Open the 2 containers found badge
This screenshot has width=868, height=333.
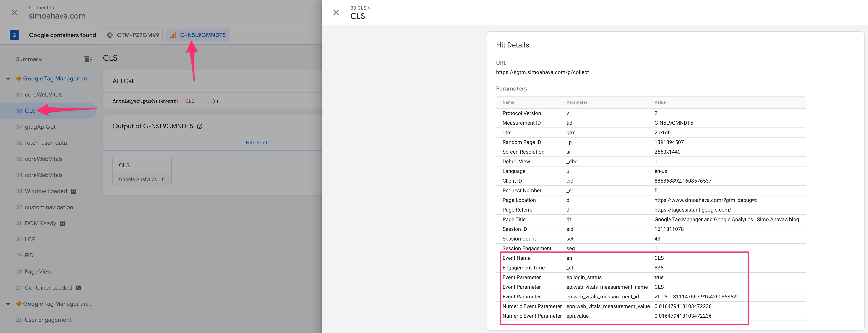click(x=14, y=35)
